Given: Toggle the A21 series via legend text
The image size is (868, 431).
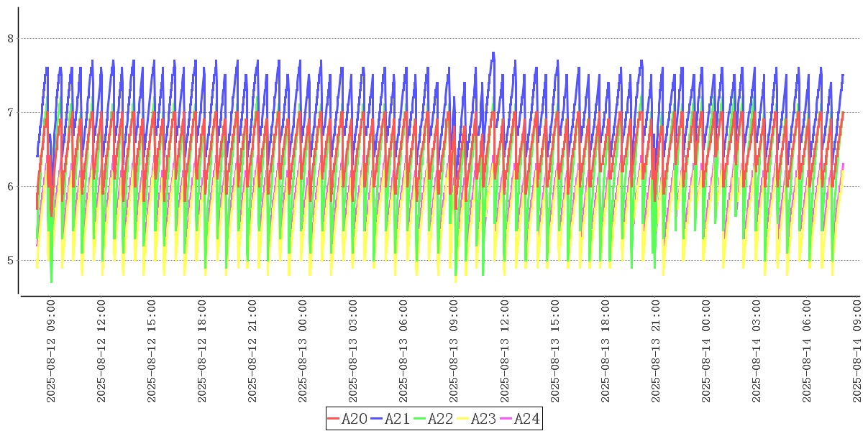Looking at the screenshot, I should pos(397,419).
